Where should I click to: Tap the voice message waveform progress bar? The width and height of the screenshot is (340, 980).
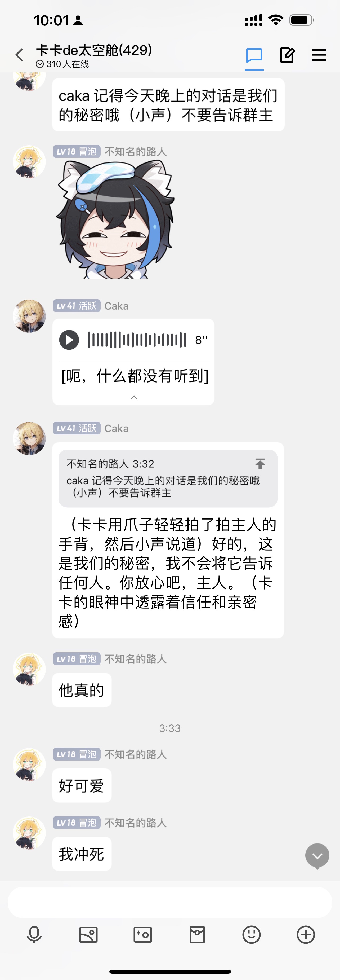coord(137,340)
